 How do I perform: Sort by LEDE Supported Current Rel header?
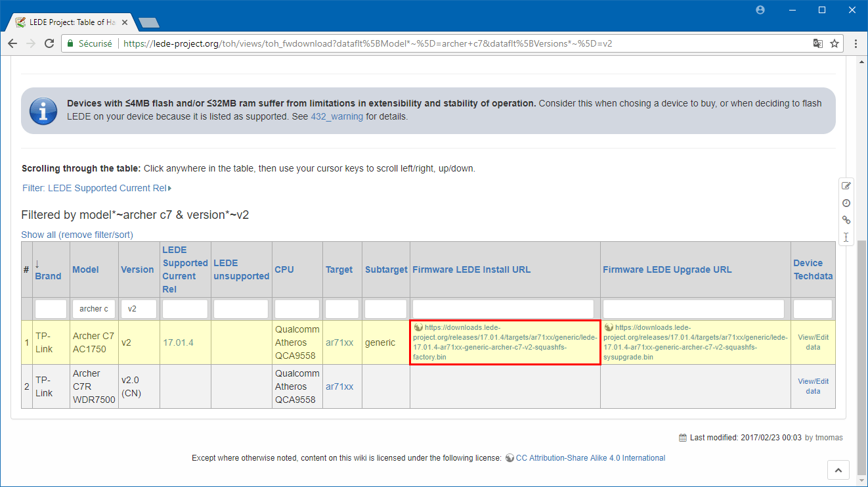185,269
